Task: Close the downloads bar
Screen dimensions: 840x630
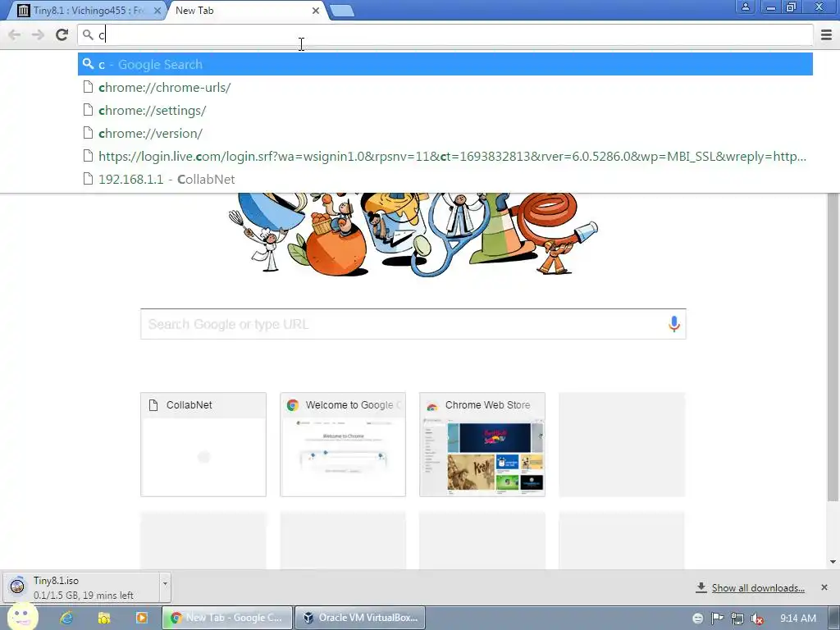Action: pos(824,587)
